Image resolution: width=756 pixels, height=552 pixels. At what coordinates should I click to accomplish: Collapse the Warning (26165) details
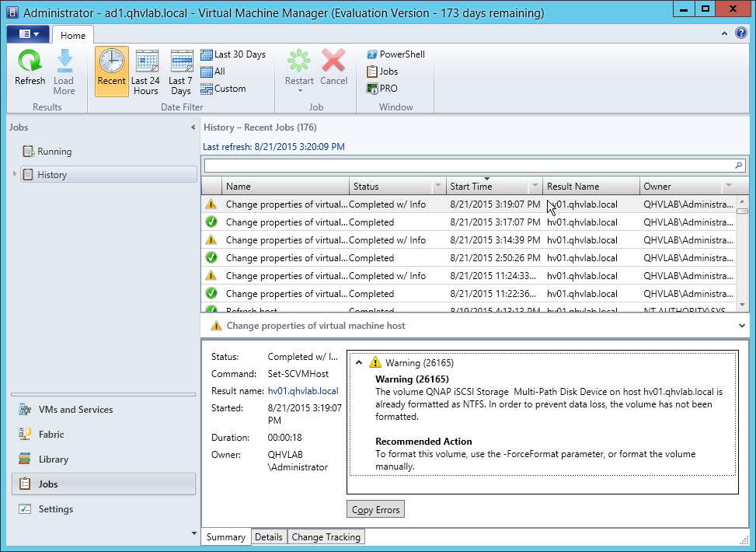(358, 362)
